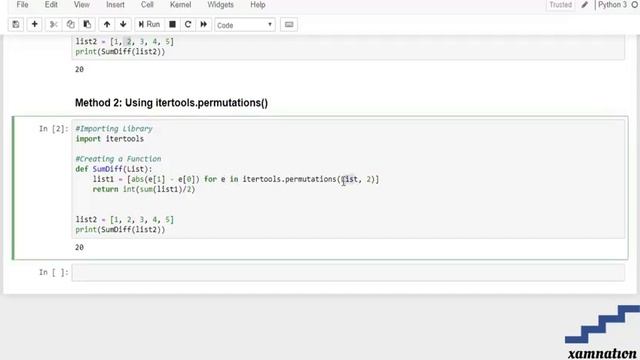Open the Kernel menu
640x360 pixels.
coord(180,5)
